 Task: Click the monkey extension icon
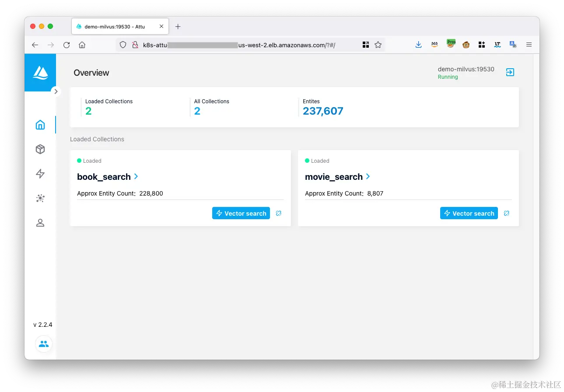pyautogui.click(x=466, y=45)
